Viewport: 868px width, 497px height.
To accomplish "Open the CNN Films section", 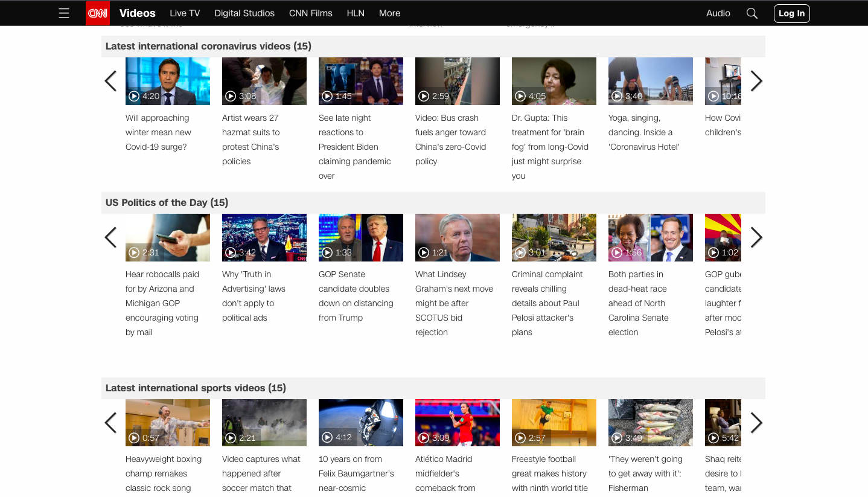I will pyautogui.click(x=310, y=13).
